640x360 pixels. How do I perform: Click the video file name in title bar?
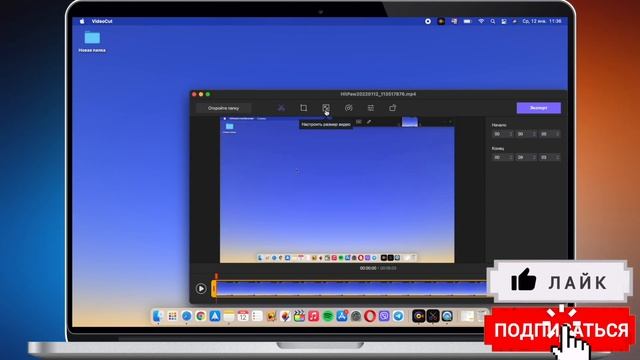tap(378, 94)
